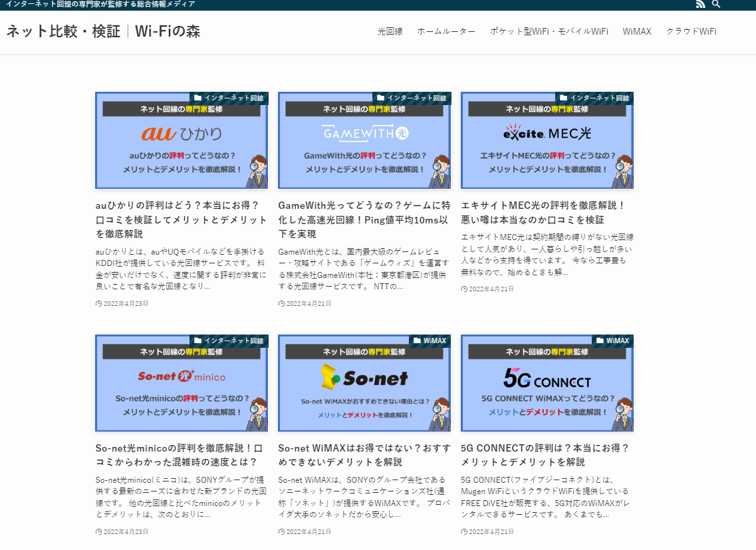
Task: Click date 2022年4月23日 under So-net光minico article
Action: pyautogui.click(x=122, y=531)
